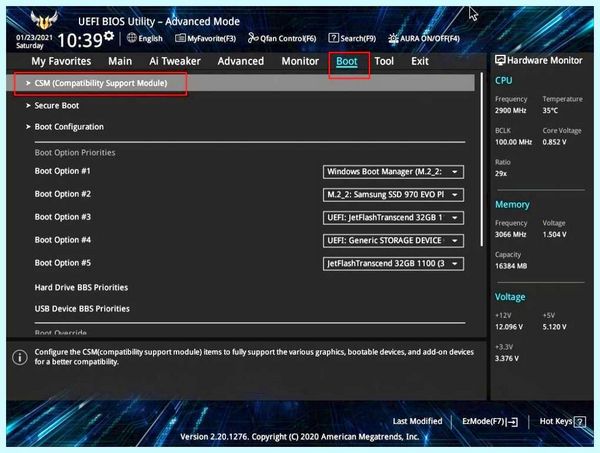
Task: Switch to EzMode(F7)
Action: (490, 422)
